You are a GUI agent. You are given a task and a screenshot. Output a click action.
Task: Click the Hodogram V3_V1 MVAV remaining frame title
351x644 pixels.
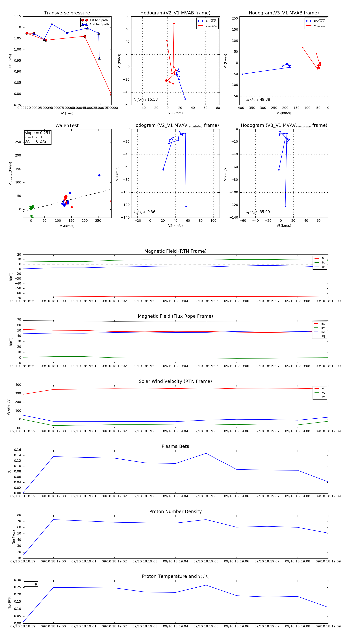point(284,125)
